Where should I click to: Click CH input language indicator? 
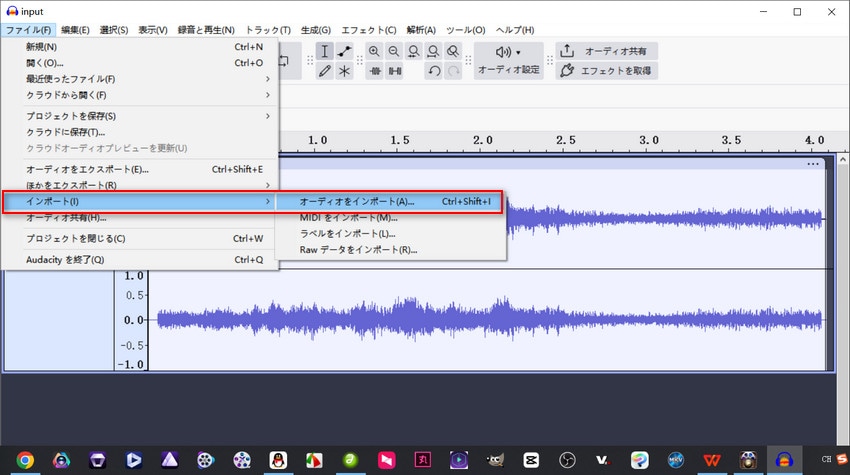pyautogui.click(x=826, y=459)
